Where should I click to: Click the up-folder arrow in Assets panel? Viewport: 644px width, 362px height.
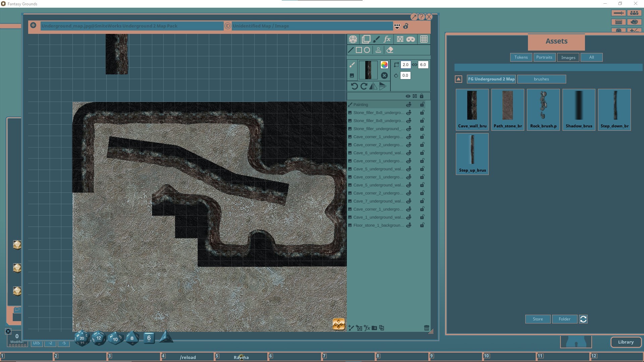pyautogui.click(x=458, y=79)
